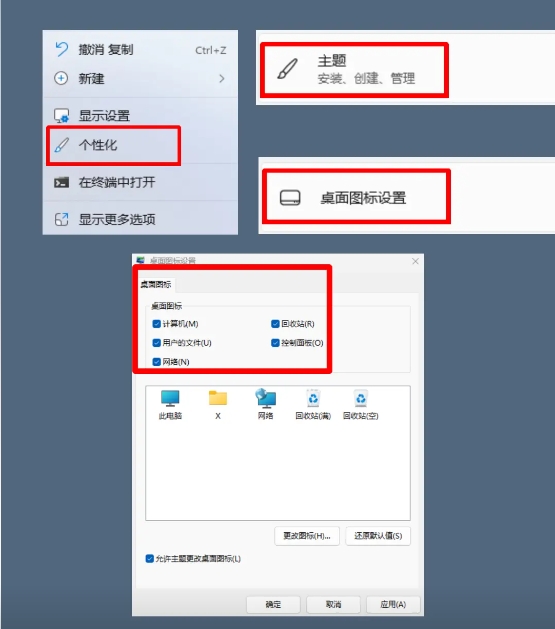Screen dimensions: 555x629
Task: Click the undo arrow icon beside 撤消 复制
Action: (61, 49)
